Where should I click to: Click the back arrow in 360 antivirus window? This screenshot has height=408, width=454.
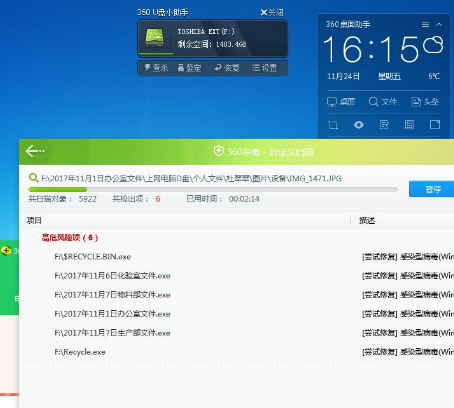pyautogui.click(x=35, y=151)
